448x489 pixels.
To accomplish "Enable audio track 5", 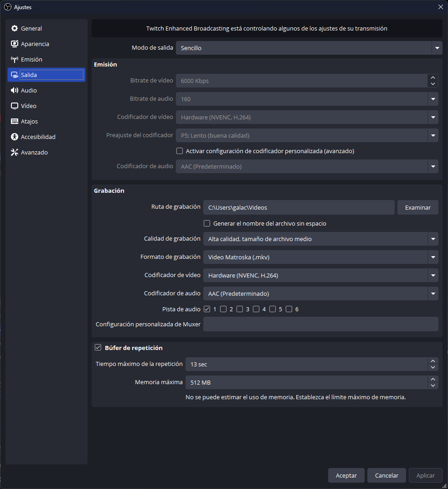I will (x=273, y=309).
